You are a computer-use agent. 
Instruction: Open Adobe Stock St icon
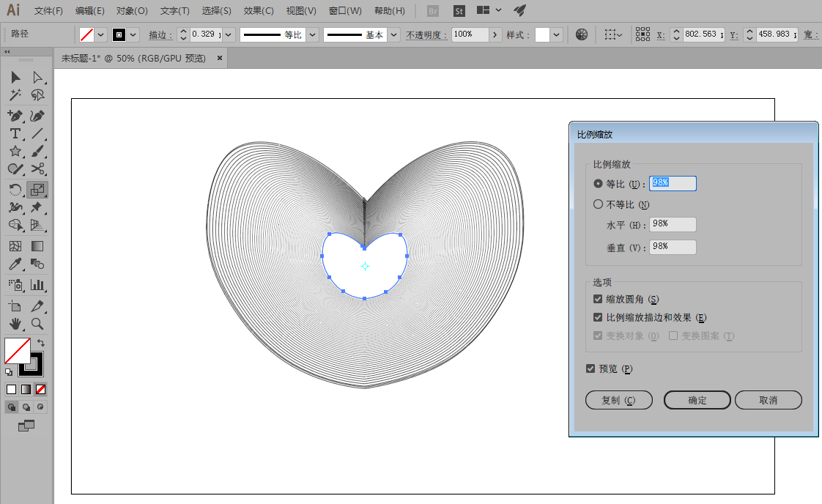click(459, 11)
